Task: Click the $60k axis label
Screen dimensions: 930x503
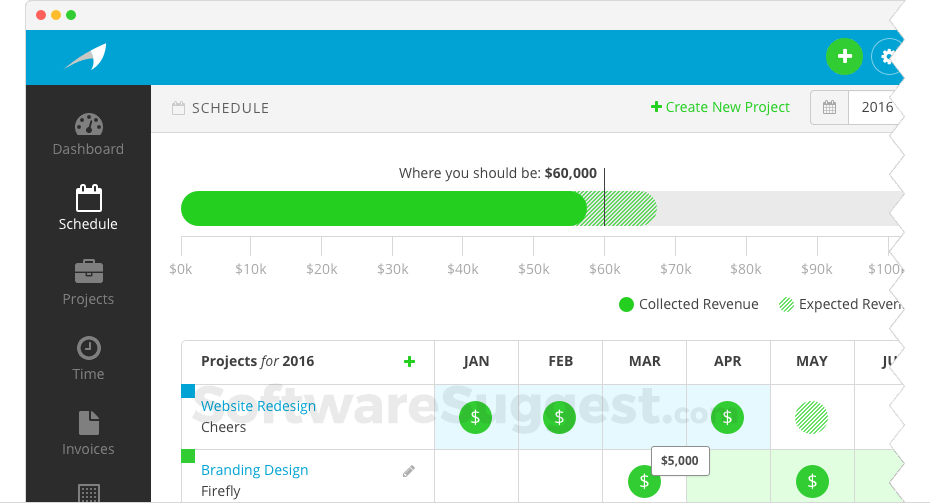Action: point(604,269)
